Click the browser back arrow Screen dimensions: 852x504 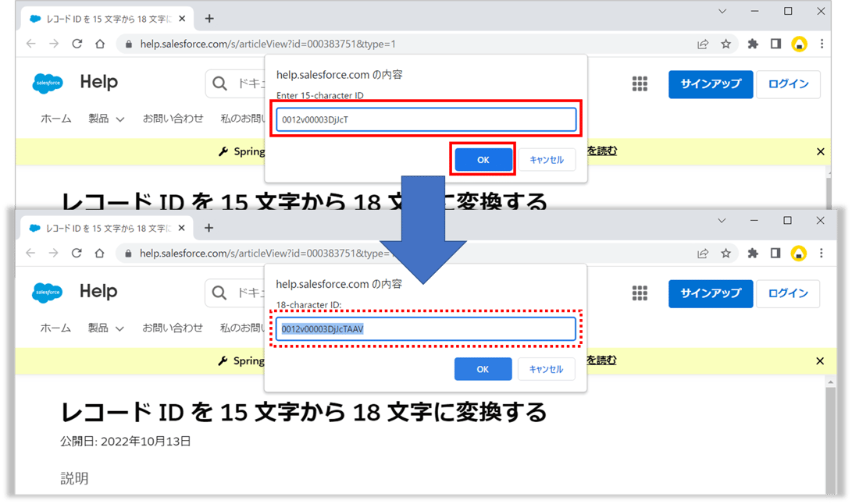click(x=30, y=44)
